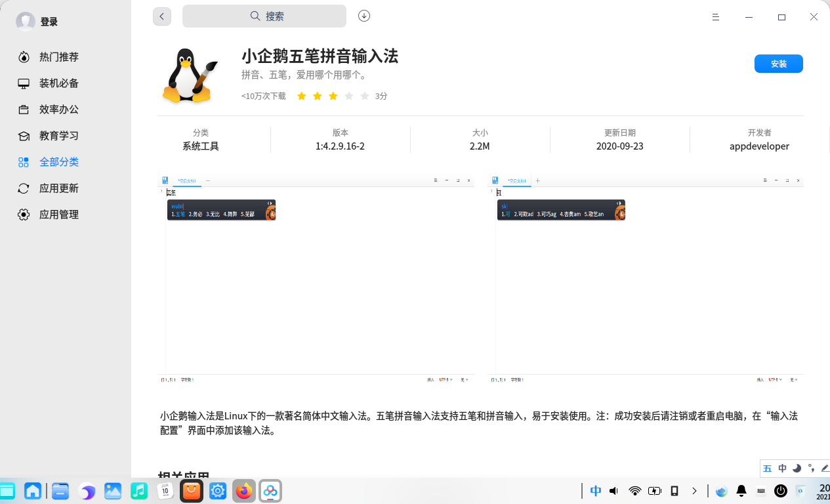Viewport: 830px width, 504px height.
Task: Click the <10万次下载 download count
Action: click(264, 96)
